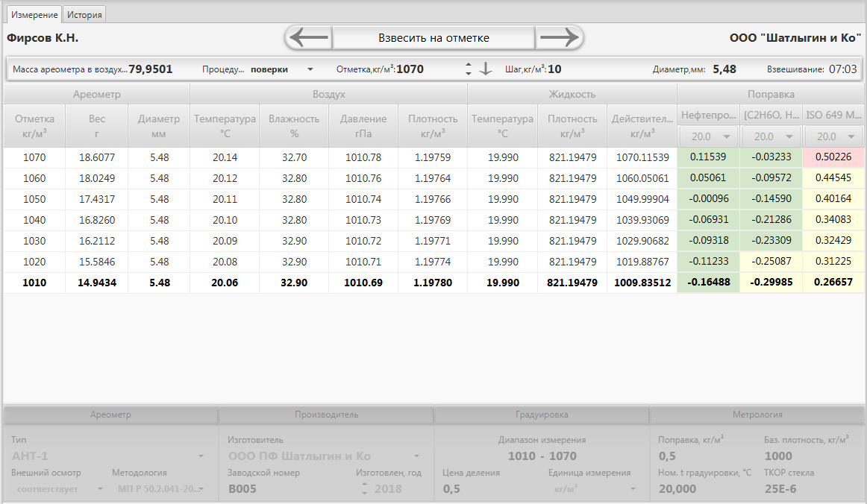The width and height of the screenshot is (867, 504).
Task: Open the 20.0 dropdown under Нефтепродукты
Action: click(x=708, y=137)
